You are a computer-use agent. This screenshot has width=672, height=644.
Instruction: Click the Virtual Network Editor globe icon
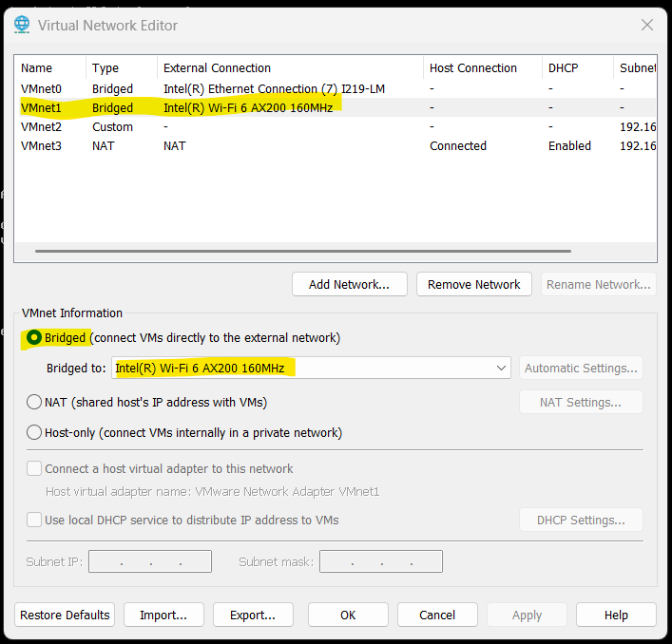click(22, 25)
